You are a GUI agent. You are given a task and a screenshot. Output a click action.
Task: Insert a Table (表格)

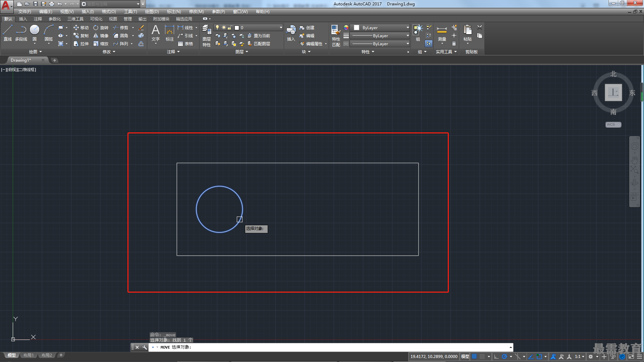tap(185, 44)
